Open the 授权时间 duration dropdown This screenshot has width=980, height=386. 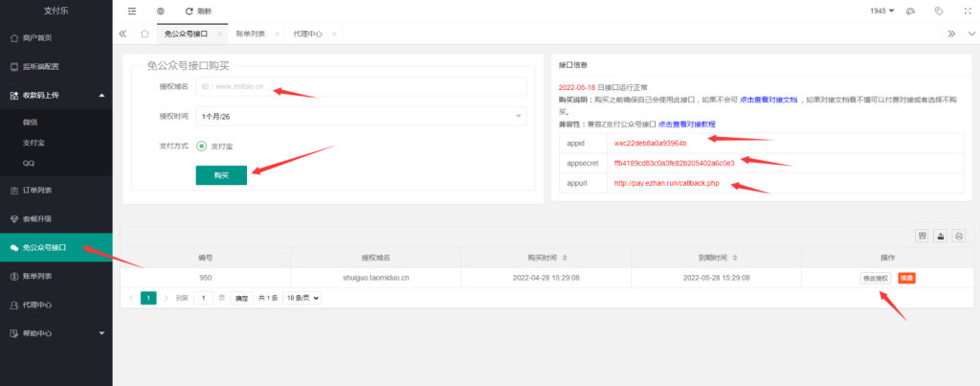(361, 116)
